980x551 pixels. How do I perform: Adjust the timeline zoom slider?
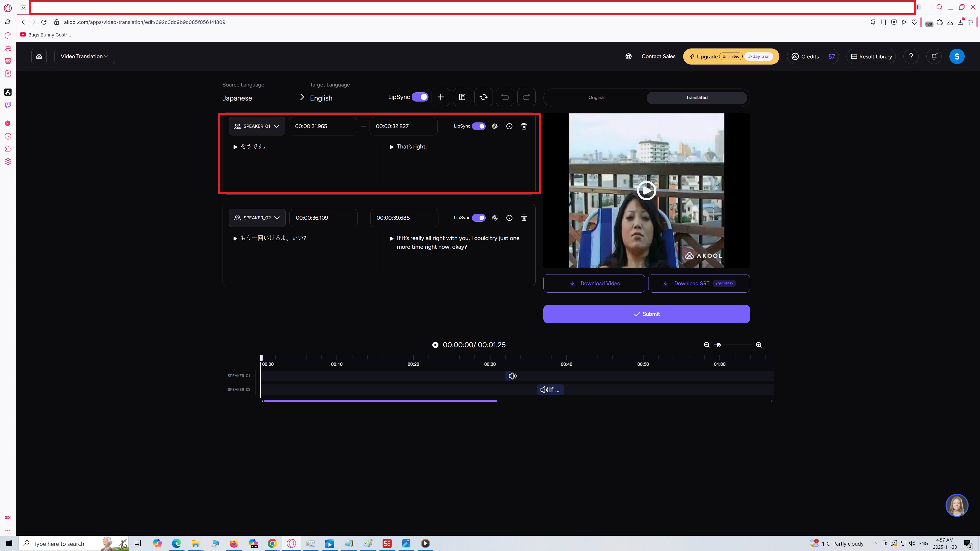click(718, 345)
